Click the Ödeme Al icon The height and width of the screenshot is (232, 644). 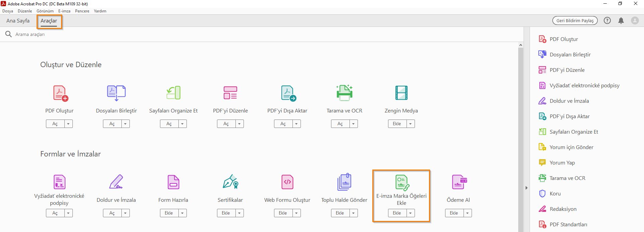coord(459,182)
